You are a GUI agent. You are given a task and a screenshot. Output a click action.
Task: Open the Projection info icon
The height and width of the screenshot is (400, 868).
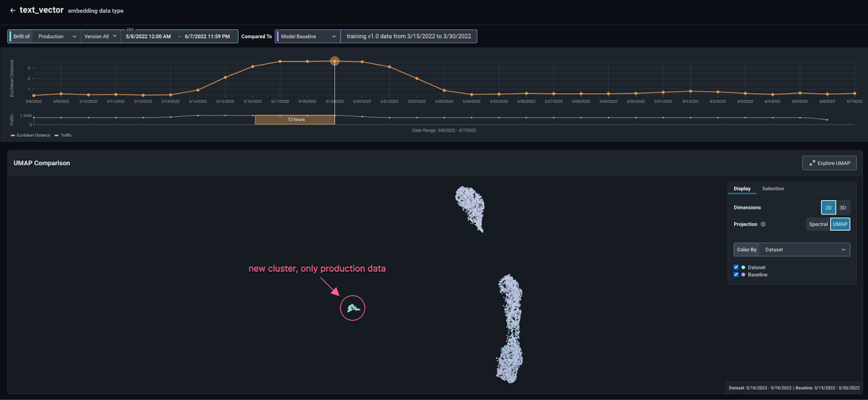(763, 224)
